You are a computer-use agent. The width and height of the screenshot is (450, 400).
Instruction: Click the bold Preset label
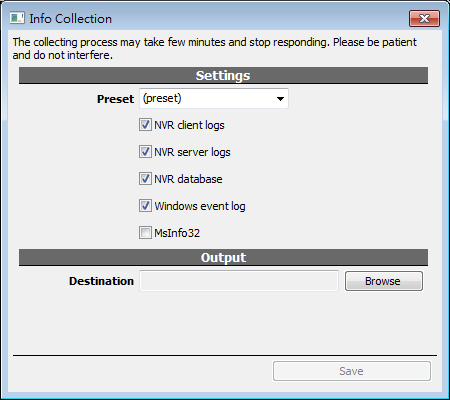point(115,99)
